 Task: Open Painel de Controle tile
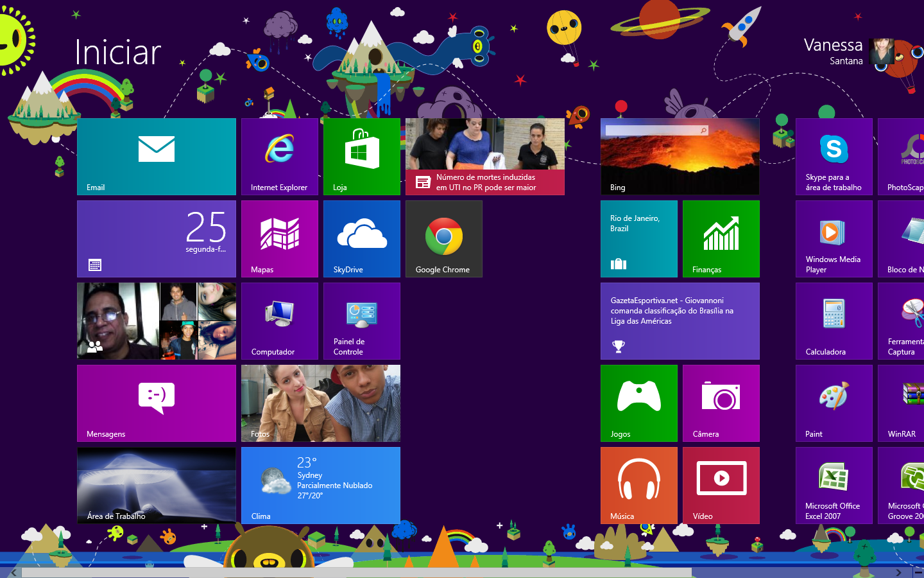(x=362, y=321)
